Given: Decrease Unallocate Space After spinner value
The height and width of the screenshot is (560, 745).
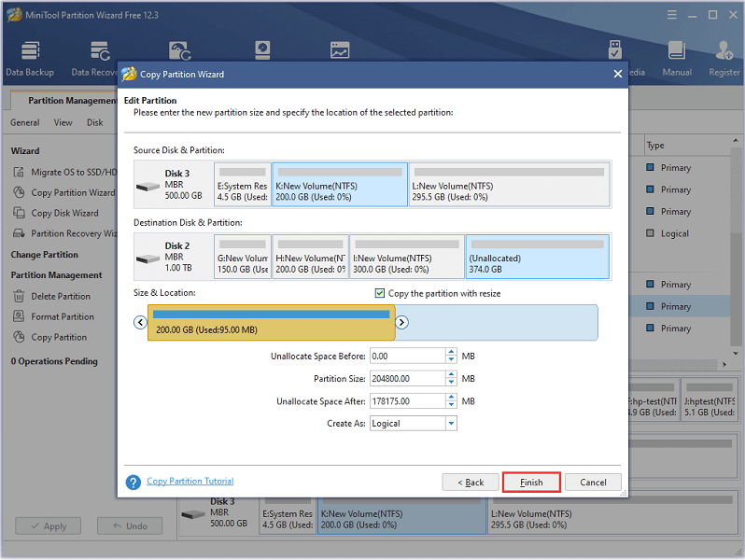Looking at the screenshot, I should pos(451,405).
